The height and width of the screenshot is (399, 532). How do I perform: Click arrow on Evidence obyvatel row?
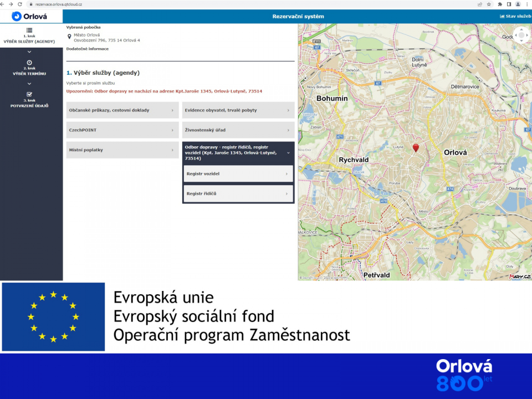[288, 110]
